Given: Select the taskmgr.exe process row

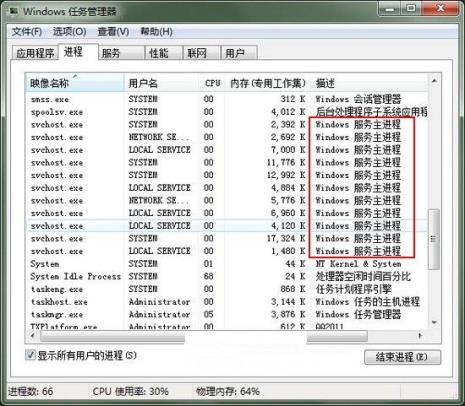Looking at the screenshot, I should pos(227,314).
